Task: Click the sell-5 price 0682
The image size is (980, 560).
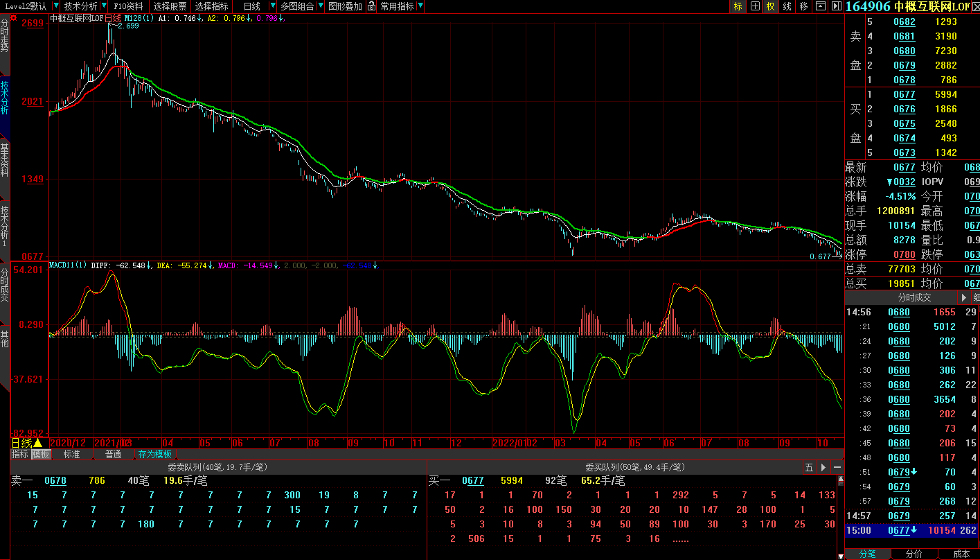Action: 904,21
